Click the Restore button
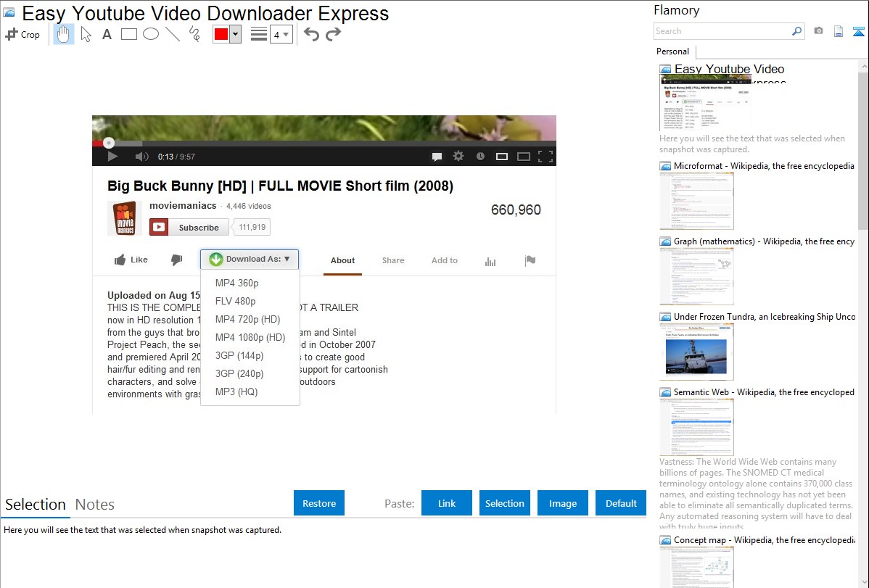Image resolution: width=869 pixels, height=588 pixels. (319, 503)
